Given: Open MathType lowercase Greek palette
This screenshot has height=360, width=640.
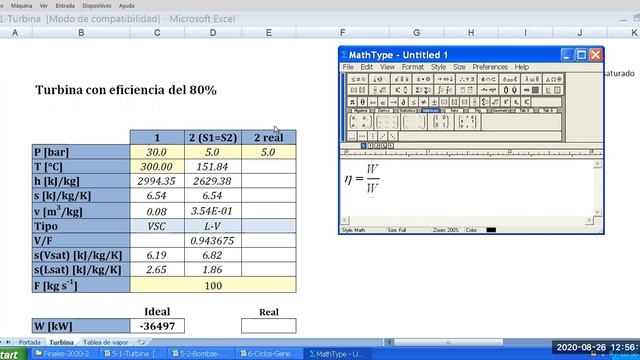Looking at the screenshot, I should tap(531, 79).
